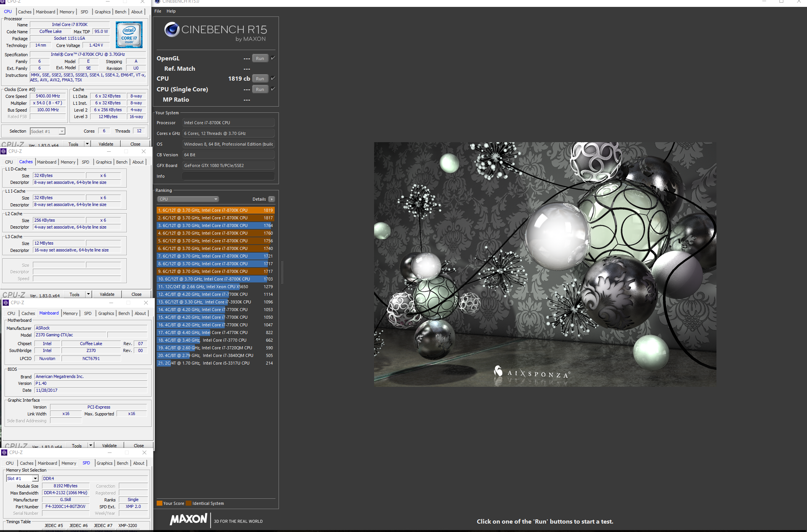Screen dimensions: 807x532
Task: Click the Multiplier x 54.0 value
Action: pyautogui.click(x=48, y=103)
